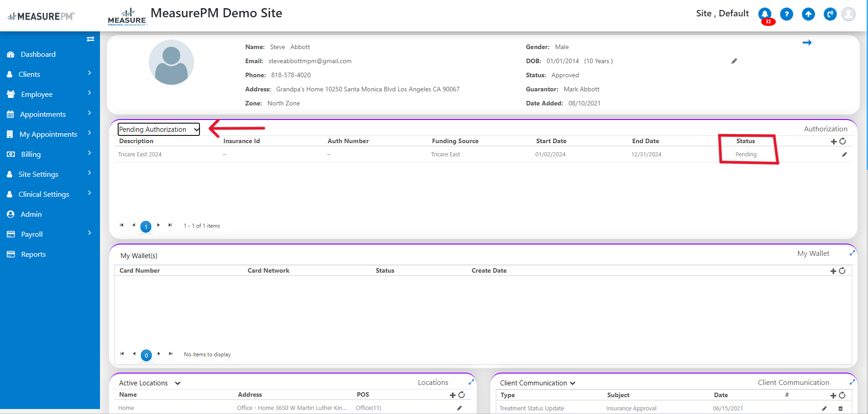The height and width of the screenshot is (414, 868).
Task: Click the MeasurePM logo in the top-left
Action: (41, 16)
